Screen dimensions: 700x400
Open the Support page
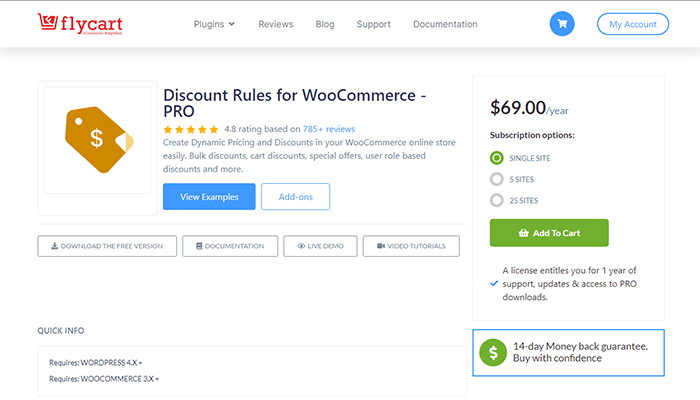coord(373,24)
